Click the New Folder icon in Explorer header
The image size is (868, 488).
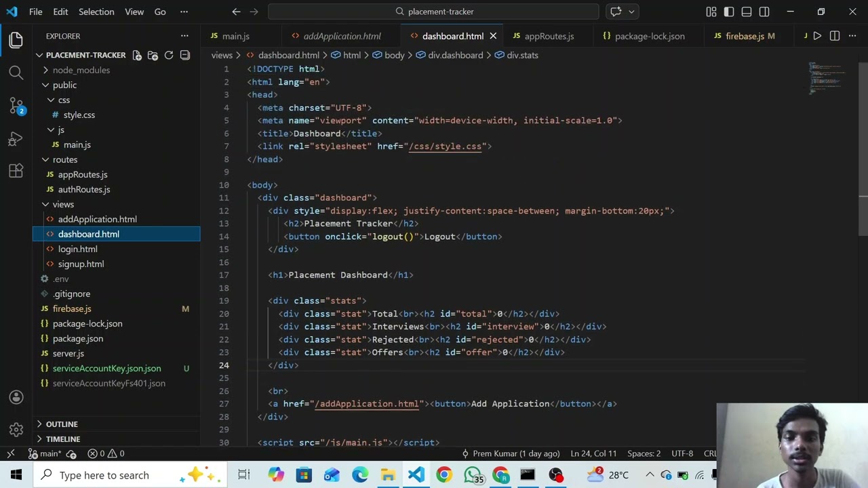(153, 55)
